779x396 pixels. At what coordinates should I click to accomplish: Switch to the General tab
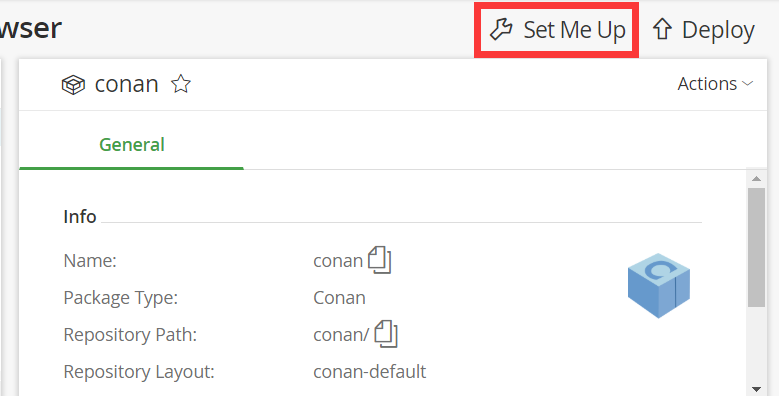click(132, 145)
